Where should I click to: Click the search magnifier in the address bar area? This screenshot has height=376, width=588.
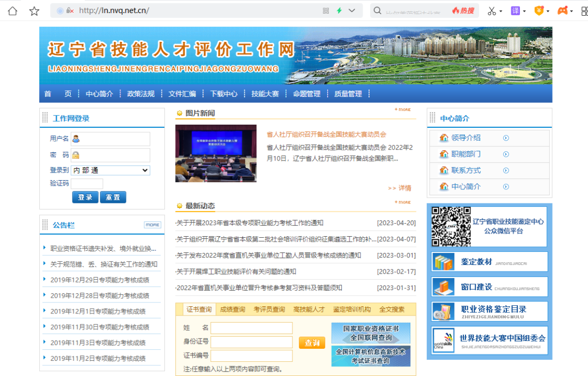(x=377, y=10)
